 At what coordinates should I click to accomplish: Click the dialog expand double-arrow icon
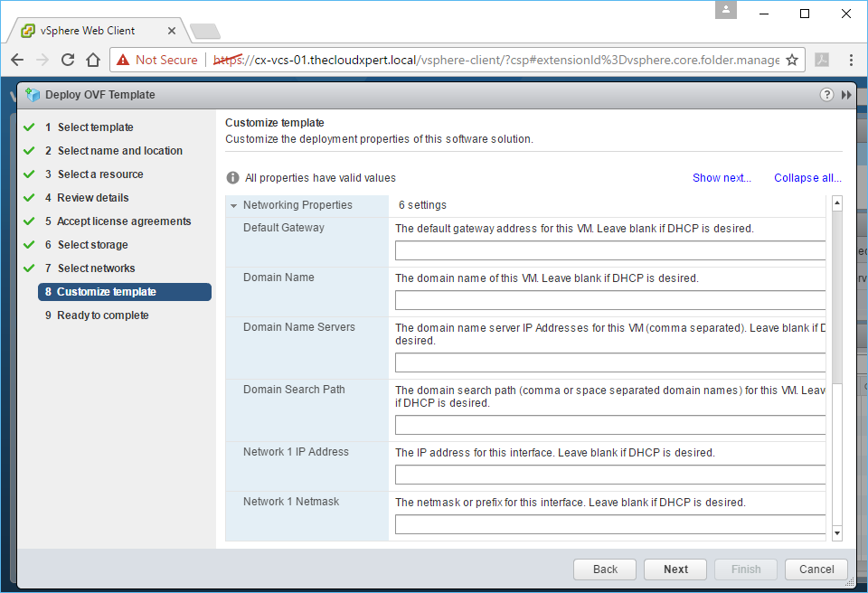click(846, 95)
